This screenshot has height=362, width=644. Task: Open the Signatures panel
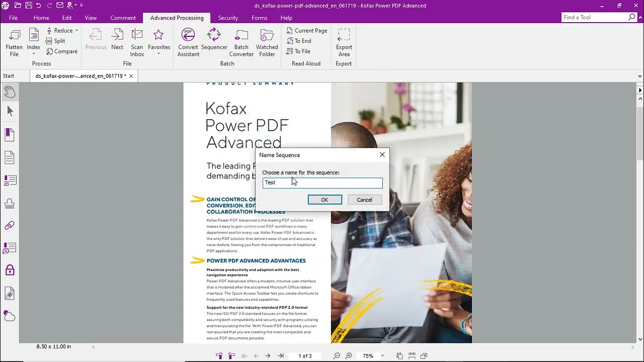tap(10, 293)
